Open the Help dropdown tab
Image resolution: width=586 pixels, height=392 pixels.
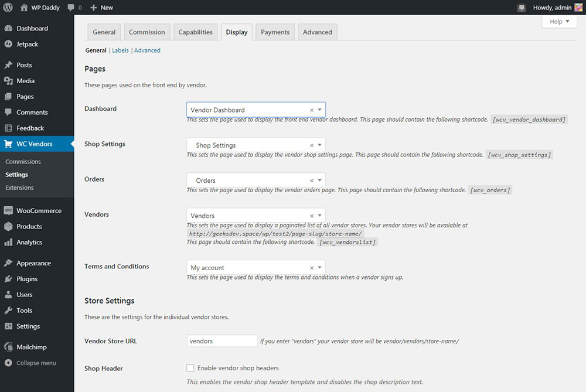[559, 22]
